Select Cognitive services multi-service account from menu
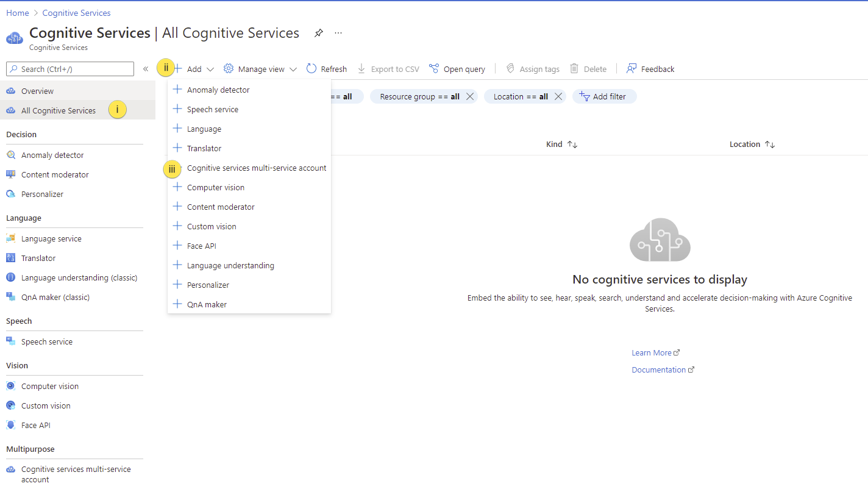Screen dimensions: 868x500 pos(256,168)
